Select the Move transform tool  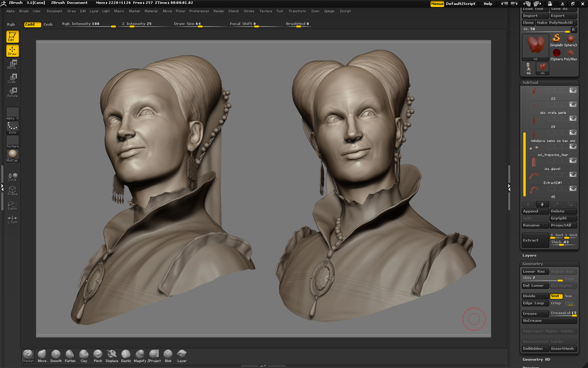click(x=12, y=64)
